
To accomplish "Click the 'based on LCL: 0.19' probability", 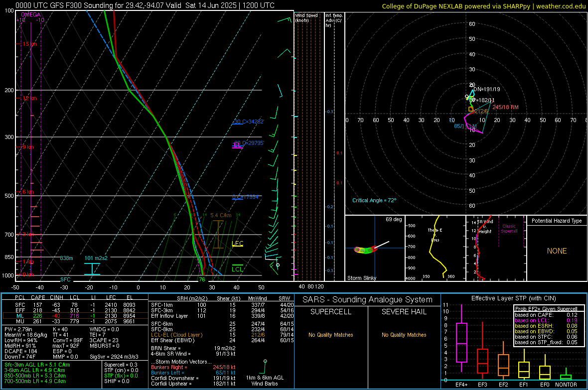I will tap(546, 320).
